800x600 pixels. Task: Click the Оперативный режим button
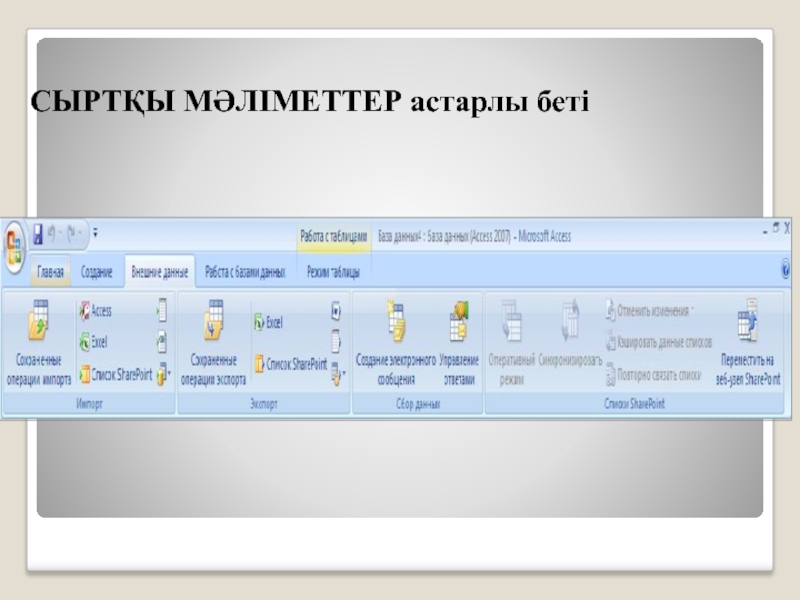(512, 342)
